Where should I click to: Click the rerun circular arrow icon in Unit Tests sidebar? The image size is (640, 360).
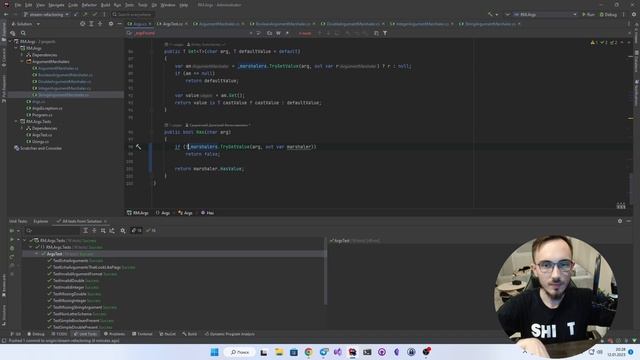point(12,257)
